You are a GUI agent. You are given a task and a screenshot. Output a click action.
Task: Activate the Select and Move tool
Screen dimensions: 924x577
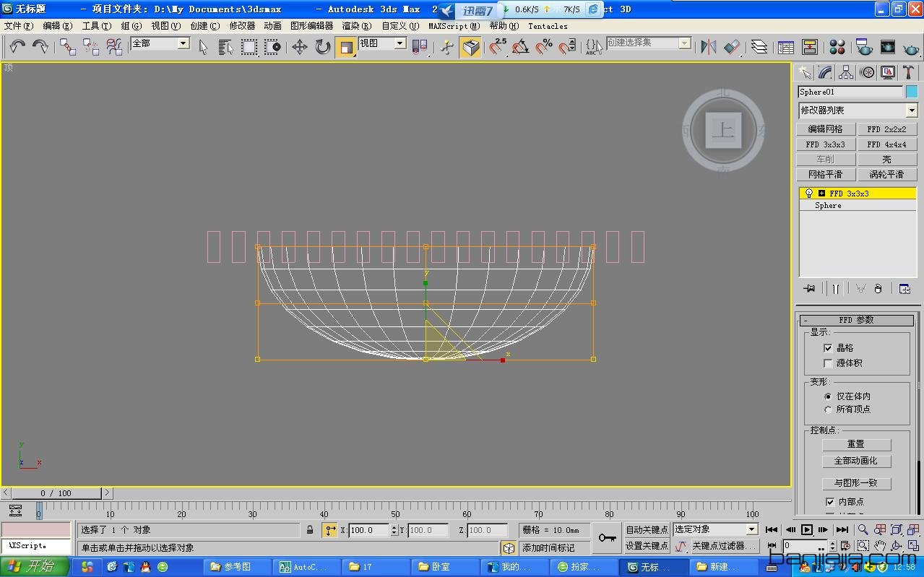tap(299, 47)
